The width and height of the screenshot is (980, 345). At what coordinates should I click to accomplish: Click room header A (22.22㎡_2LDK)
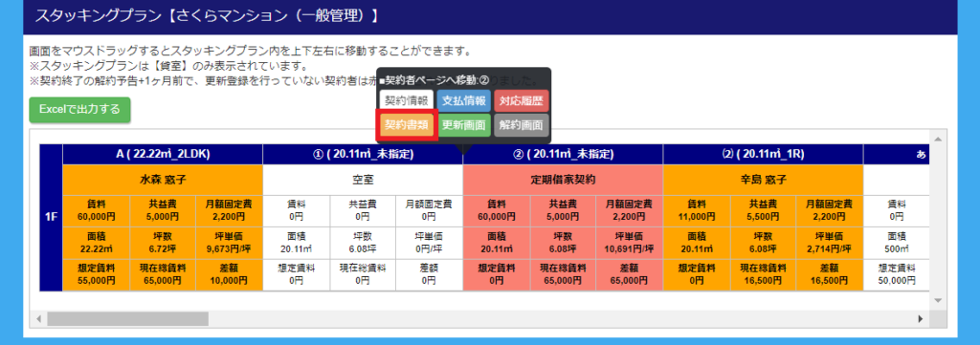(163, 155)
